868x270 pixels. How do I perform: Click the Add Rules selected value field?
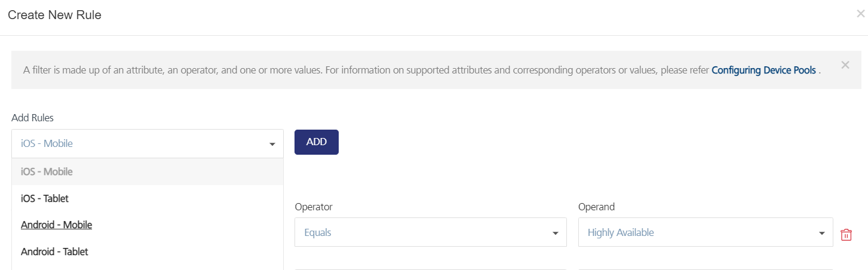coord(137,143)
